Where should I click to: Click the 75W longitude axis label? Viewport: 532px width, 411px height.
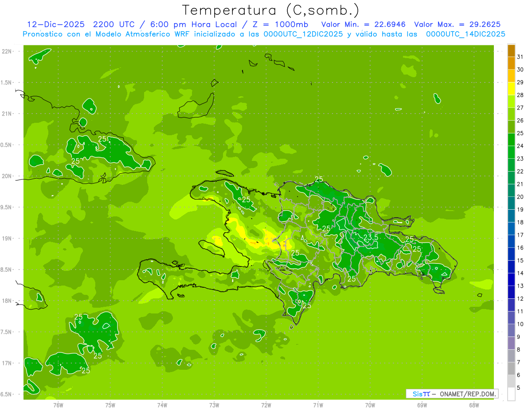pos(110,405)
